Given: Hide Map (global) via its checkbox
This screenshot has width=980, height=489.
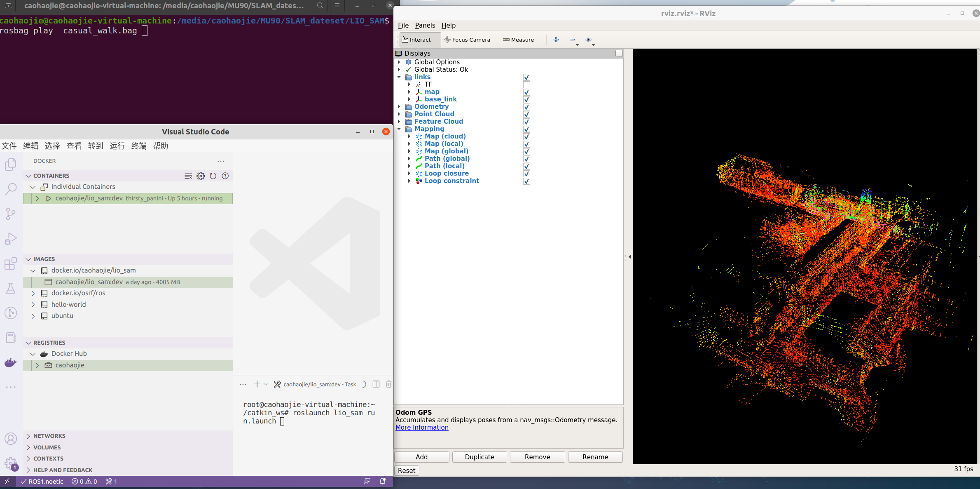Looking at the screenshot, I should [526, 152].
